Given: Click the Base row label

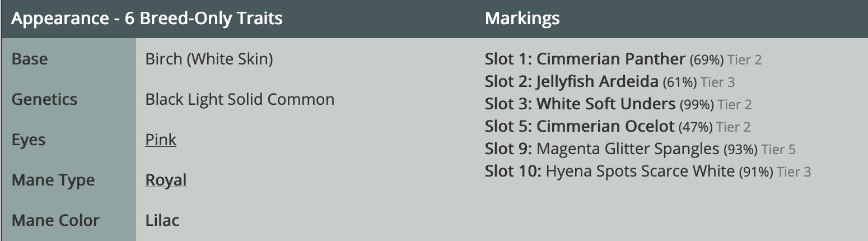Looking at the screenshot, I should coord(30,59).
